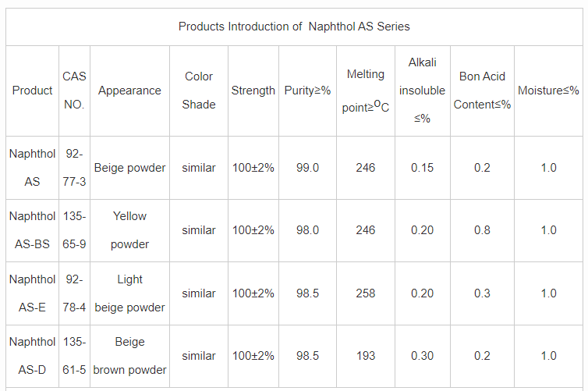
Task: Select the Naphthol AS-E product cell
Action: click(32, 293)
